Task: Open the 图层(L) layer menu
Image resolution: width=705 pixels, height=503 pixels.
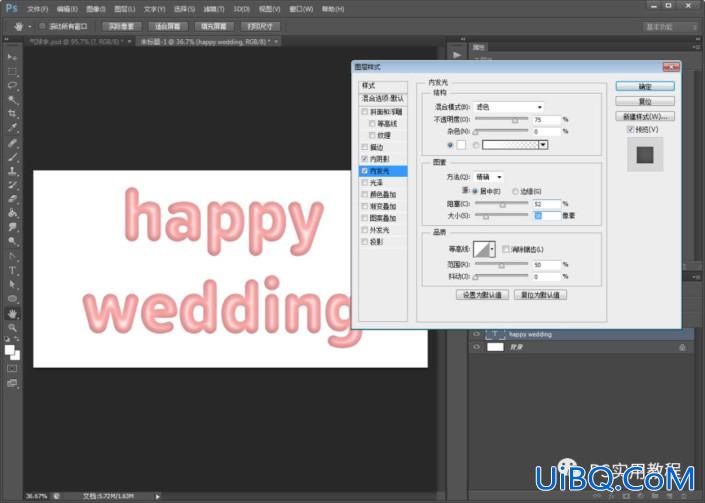Action: pos(125,9)
